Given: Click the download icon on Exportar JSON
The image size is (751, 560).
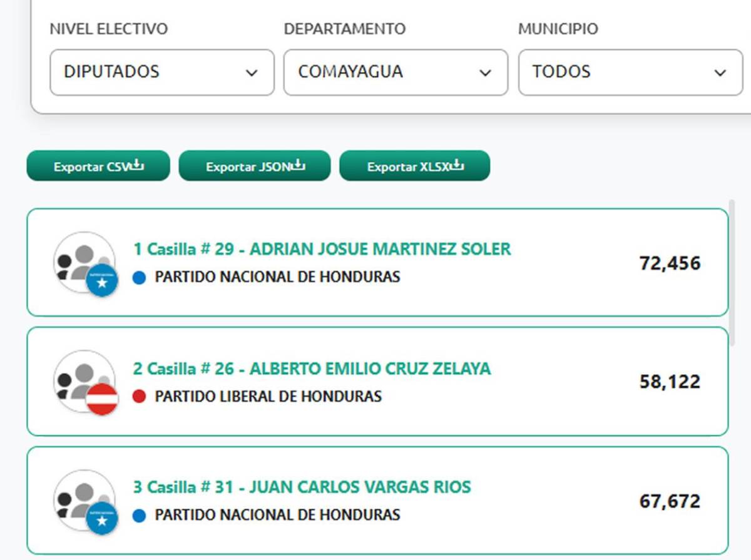Looking at the screenshot, I should [x=299, y=165].
